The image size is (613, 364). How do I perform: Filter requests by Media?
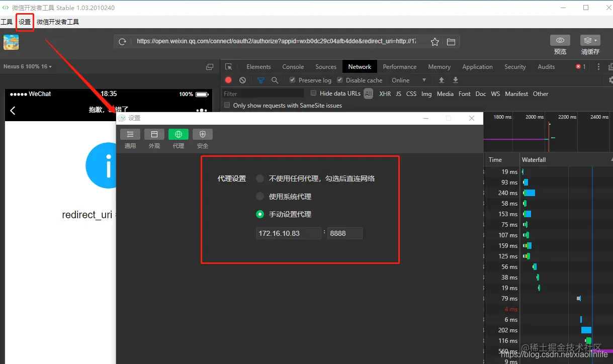tap(445, 94)
